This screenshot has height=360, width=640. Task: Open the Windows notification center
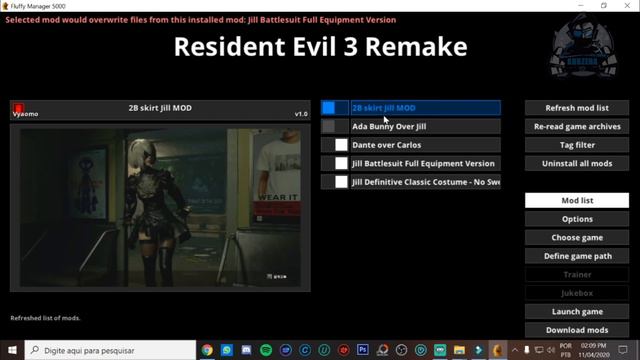point(623,350)
